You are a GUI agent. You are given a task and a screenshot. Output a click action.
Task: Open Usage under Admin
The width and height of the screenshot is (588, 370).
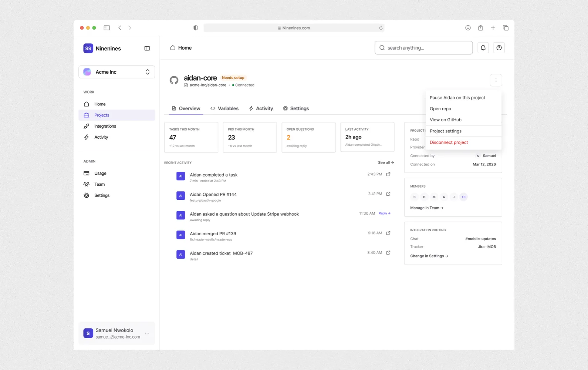(117, 173)
